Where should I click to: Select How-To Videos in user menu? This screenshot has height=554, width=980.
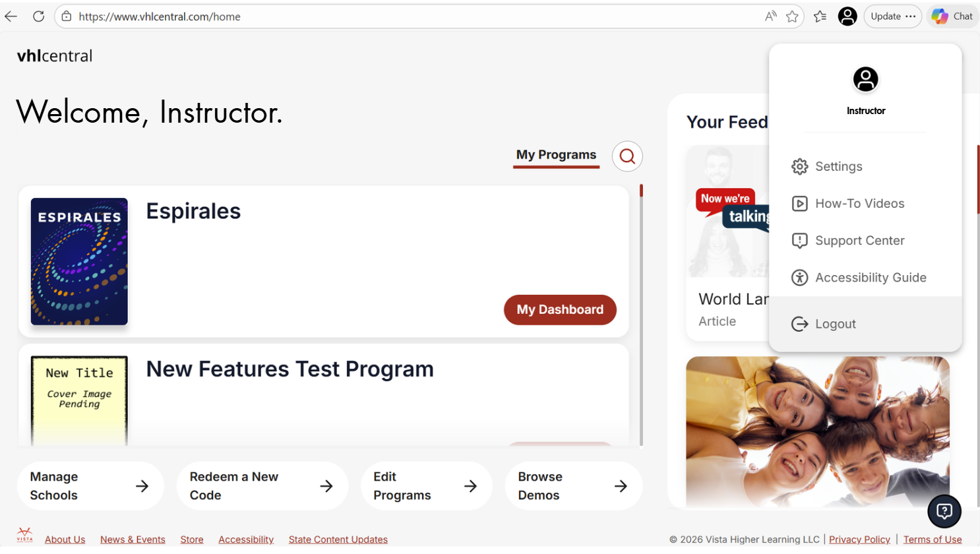point(859,204)
